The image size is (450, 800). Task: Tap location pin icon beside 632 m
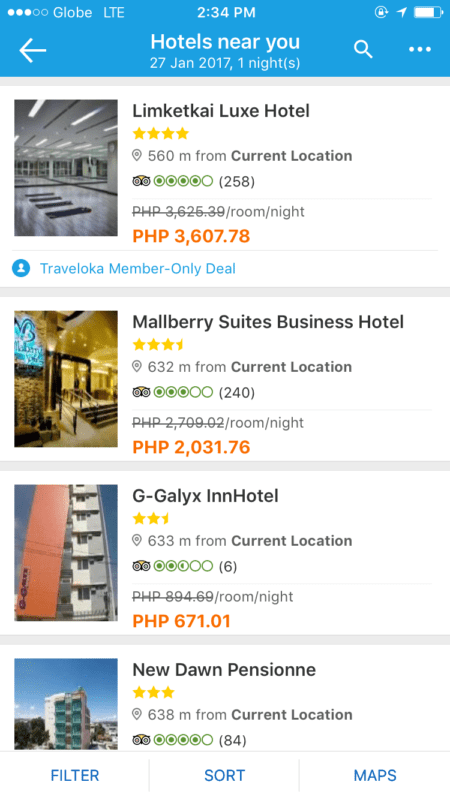[x=137, y=366]
